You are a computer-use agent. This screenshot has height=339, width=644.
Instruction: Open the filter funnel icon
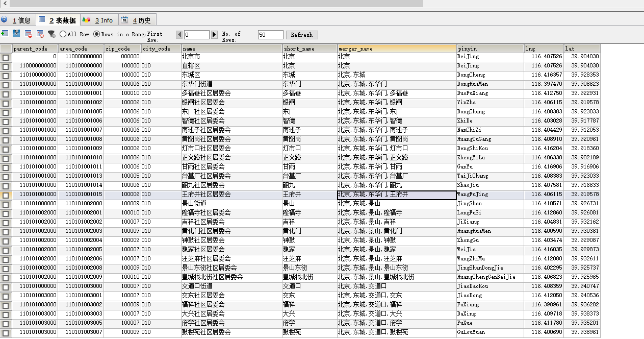[50, 34]
